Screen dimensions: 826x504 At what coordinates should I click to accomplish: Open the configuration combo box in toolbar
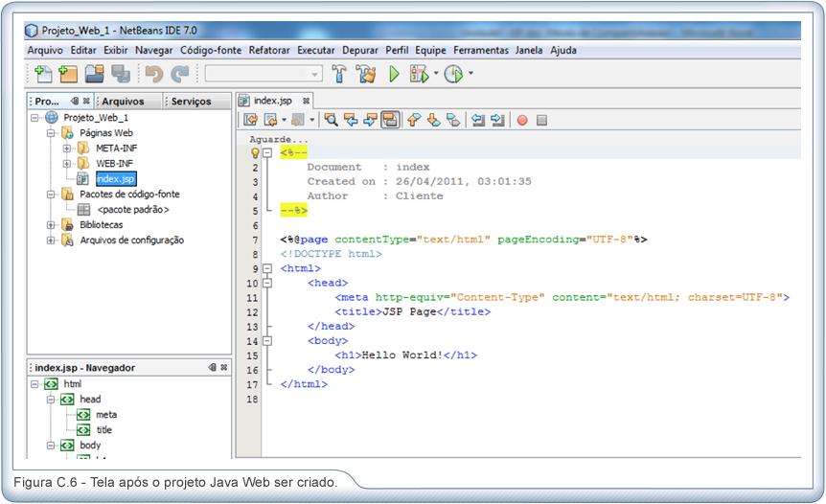point(264,74)
